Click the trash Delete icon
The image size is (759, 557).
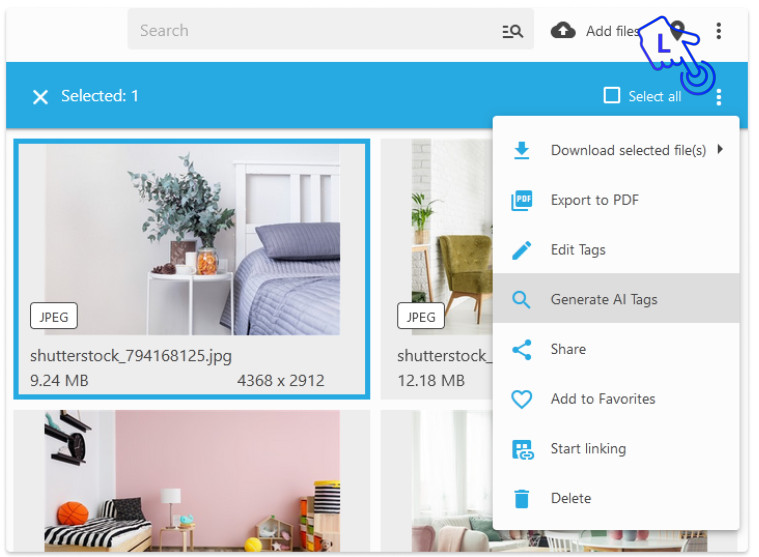521,498
